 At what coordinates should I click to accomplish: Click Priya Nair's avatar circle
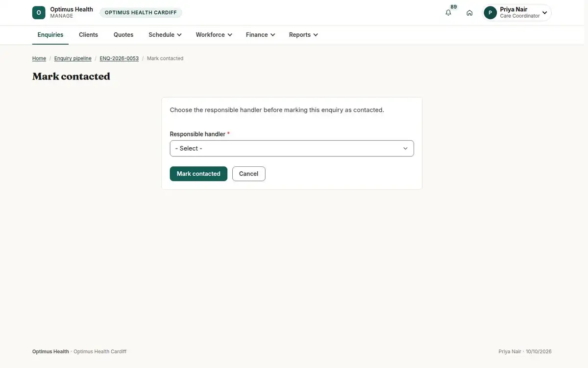[x=490, y=13]
